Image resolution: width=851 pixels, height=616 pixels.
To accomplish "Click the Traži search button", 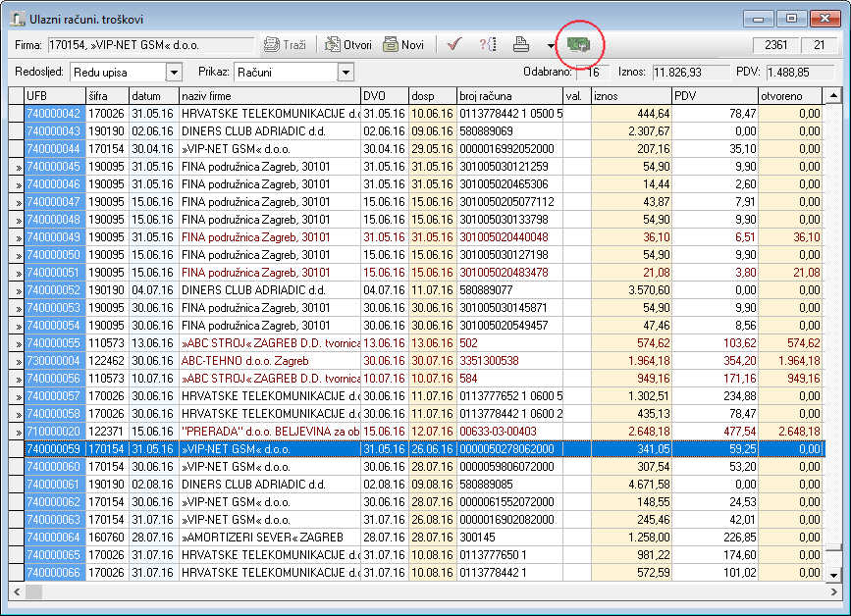I will pyautogui.click(x=285, y=45).
